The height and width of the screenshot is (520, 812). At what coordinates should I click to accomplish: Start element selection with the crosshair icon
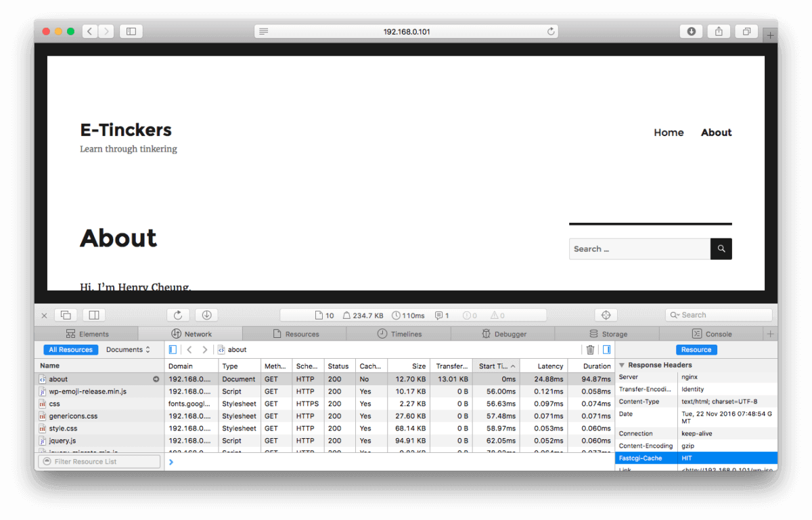pyautogui.click(x=606, y=315)
